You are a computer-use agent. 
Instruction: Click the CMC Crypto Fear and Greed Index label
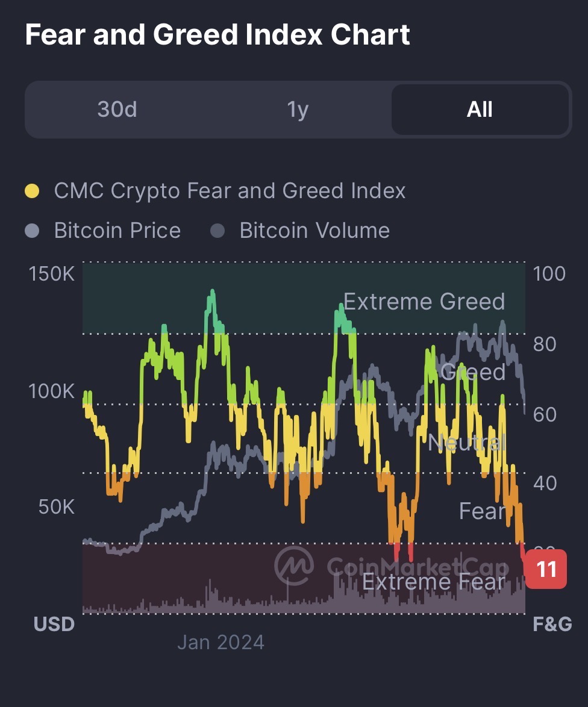pos(230,192)
